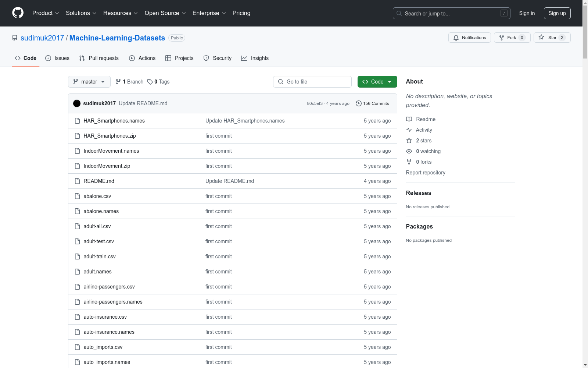588x368 pixels.
Task: Click the Report repository link
Action: click(426, 173)
